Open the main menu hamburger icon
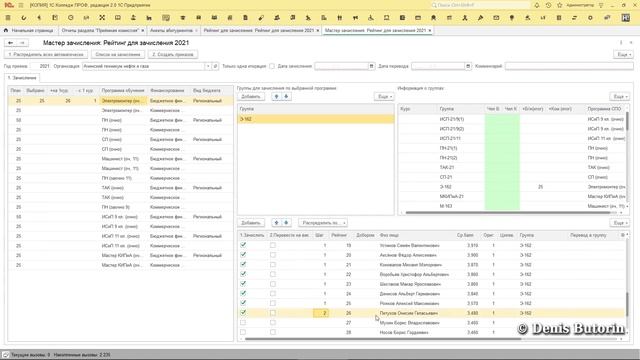The width and height of the screenshot is (640, 360). 21,5
